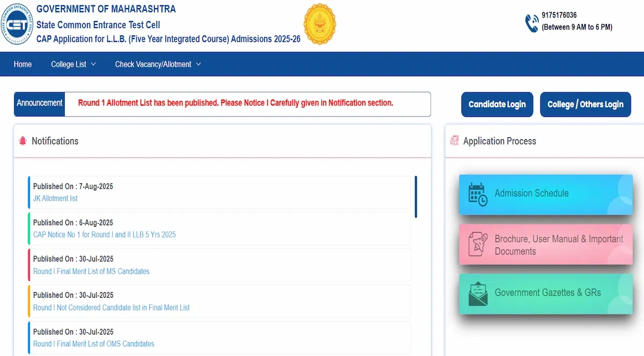
Task: Click the Government Gazettes envelope icon
Action: pyautogui.click(x=478, y=293)
